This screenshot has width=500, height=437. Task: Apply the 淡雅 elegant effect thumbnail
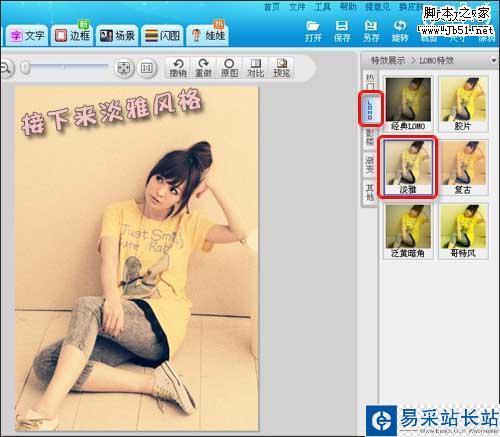(408, 167)
